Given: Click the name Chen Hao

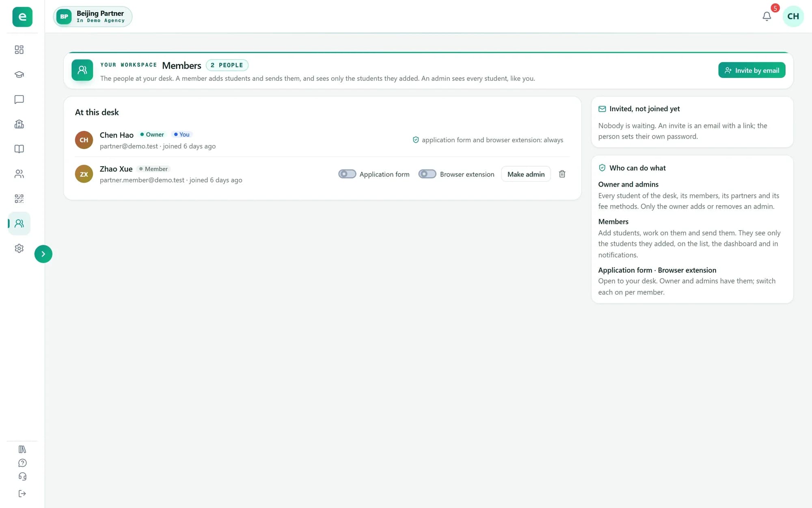Looking at the screenshot, I should click(117, 135).
